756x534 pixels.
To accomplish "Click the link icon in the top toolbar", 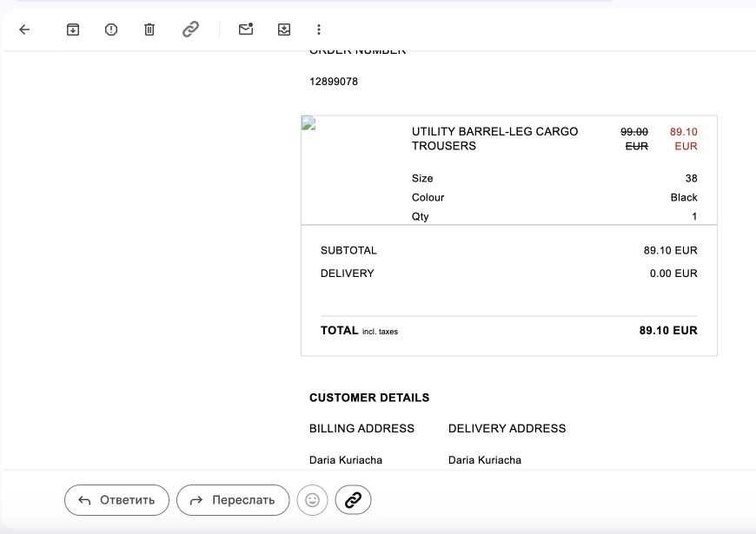I will coord(190,30).
